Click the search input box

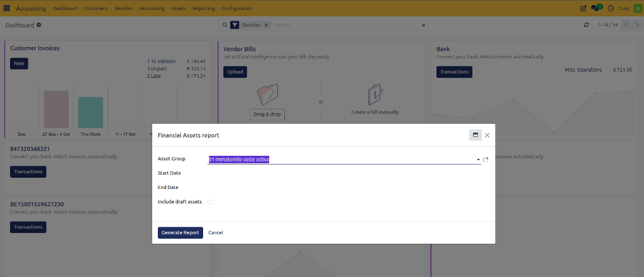coord(346,25)
